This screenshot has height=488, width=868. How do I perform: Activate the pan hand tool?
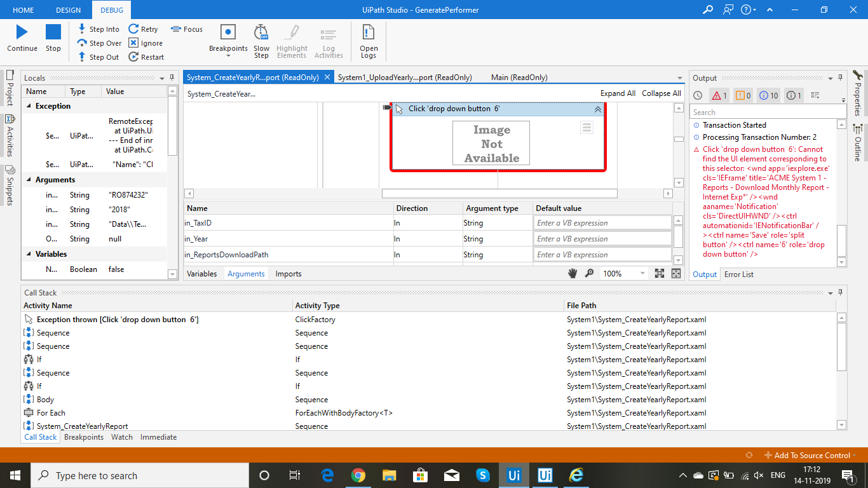(573, 273)
